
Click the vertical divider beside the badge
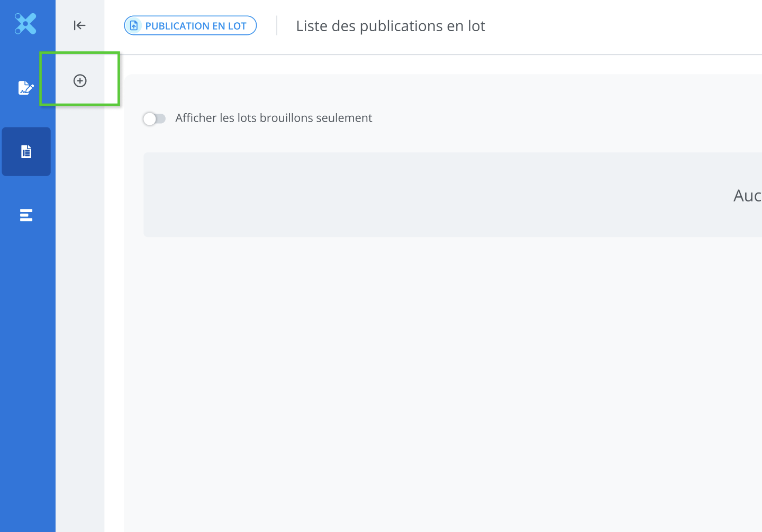(x=277, y=26)
